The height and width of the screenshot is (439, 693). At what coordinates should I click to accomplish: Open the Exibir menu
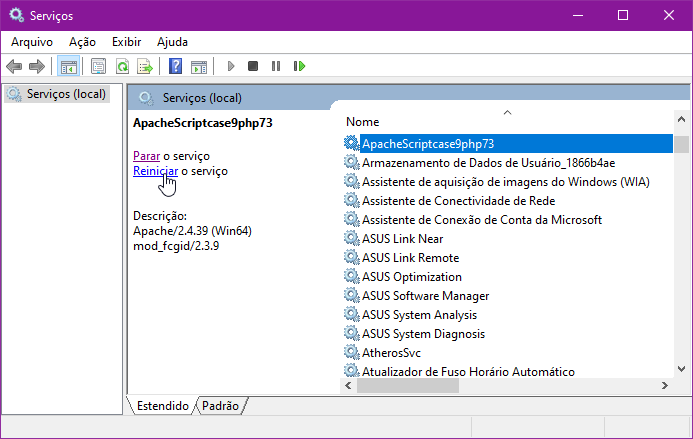click(x=126, y=42)
